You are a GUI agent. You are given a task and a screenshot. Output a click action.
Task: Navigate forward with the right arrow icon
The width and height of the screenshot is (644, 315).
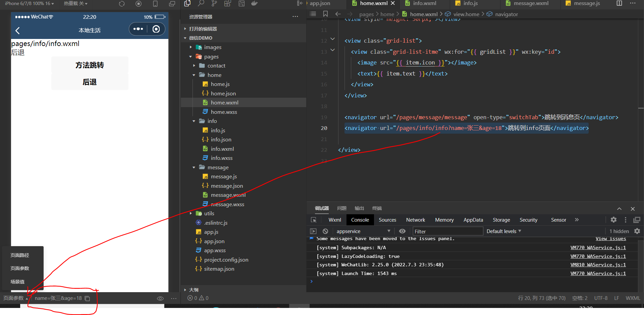click(350, 14)
